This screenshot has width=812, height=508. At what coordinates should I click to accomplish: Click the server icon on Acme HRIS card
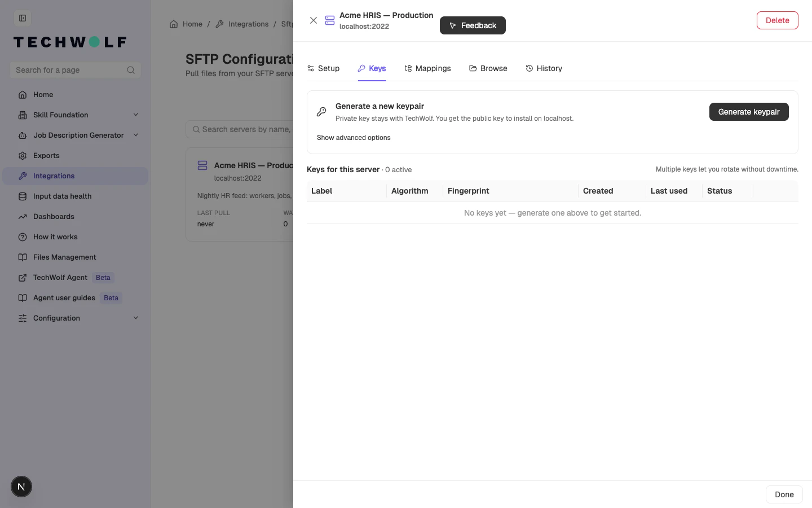tap(202, 165)
